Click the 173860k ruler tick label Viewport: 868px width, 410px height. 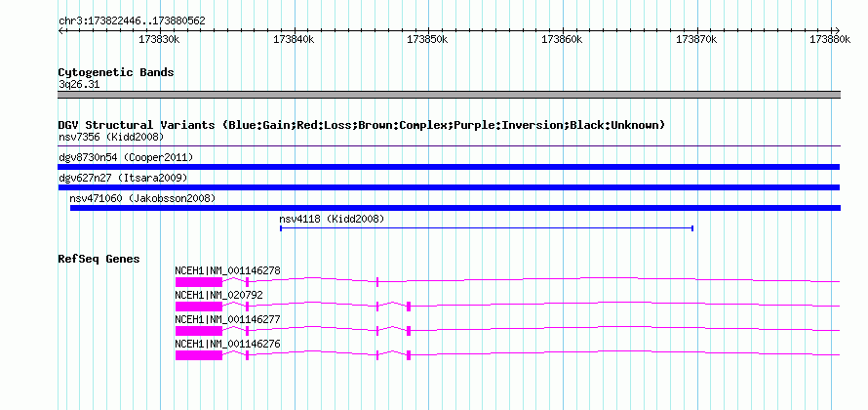pyautogui.click(x=562, y=39)
